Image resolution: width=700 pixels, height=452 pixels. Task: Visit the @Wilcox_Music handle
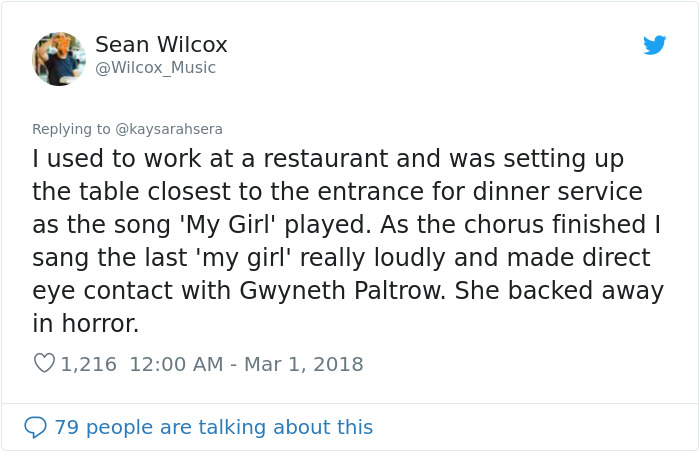[x=155, y=68]
